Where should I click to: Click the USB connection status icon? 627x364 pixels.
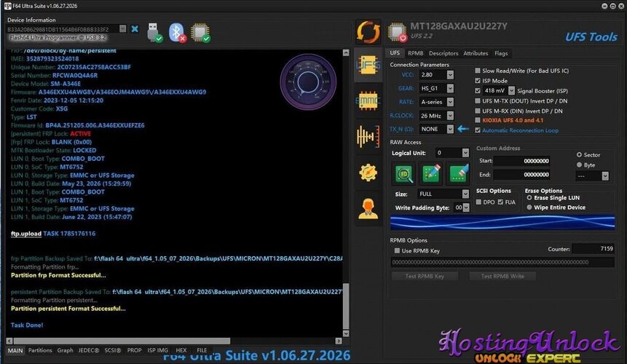point(154,32)
